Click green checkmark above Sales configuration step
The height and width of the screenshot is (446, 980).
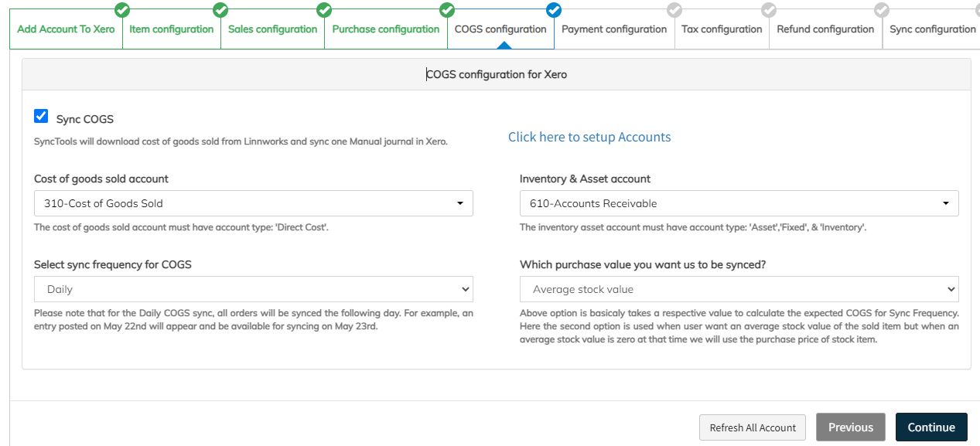(x=324, y=10)
